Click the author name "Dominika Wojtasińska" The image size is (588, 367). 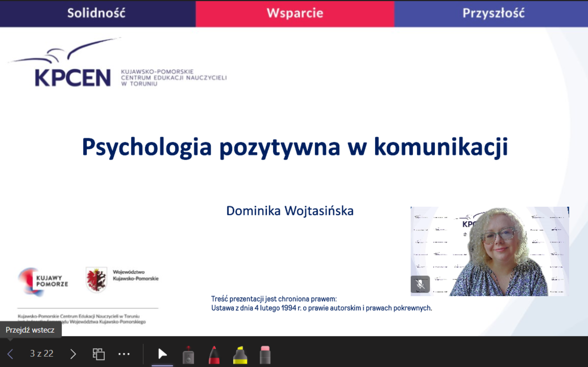point(290,211)
